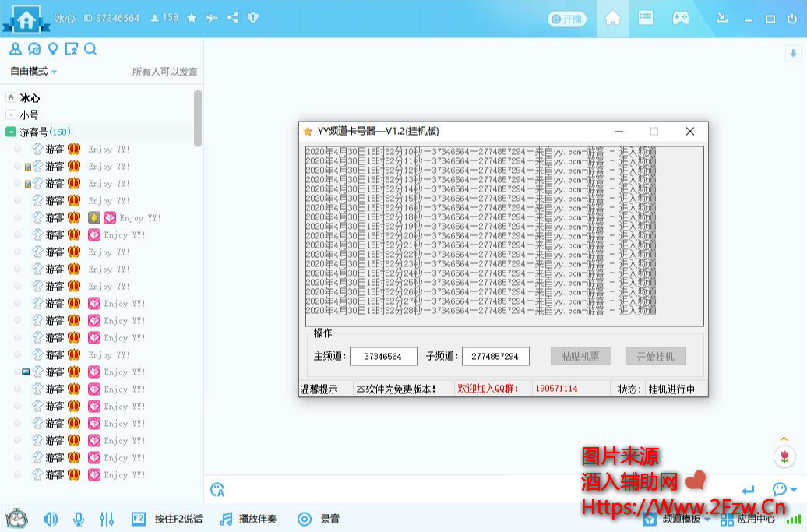Open the 应用中心 app center
The width and height of the screenshot is (807, 532).
click(748, 519)
